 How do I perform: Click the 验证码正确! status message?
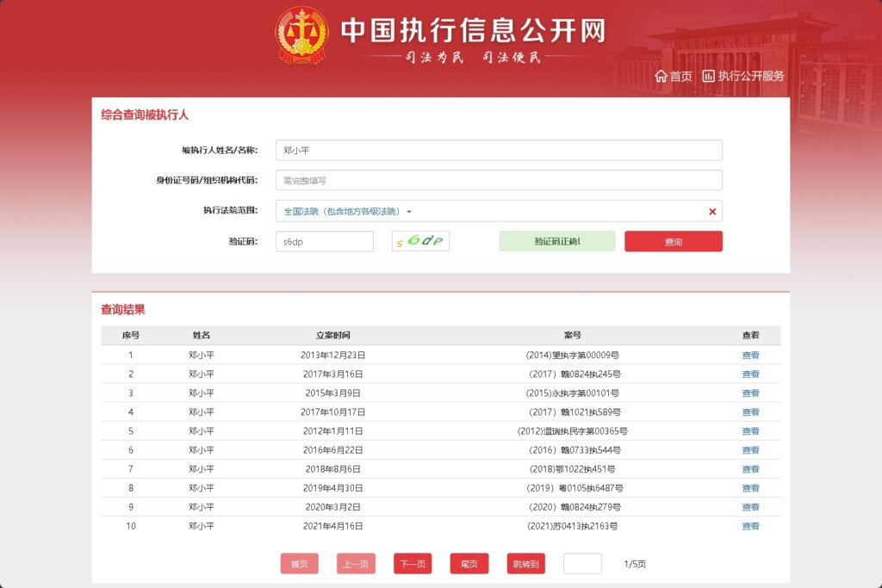tap(557, 241)
